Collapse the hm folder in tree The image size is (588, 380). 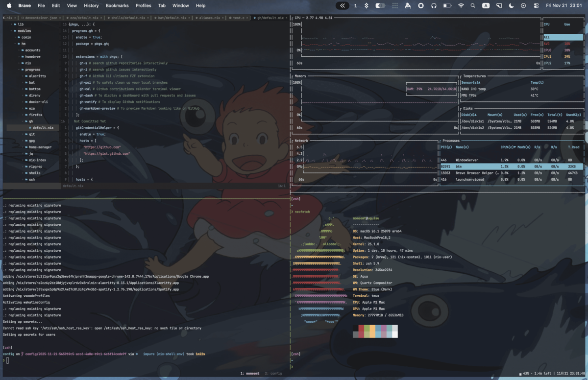click(x=16, y=44)
